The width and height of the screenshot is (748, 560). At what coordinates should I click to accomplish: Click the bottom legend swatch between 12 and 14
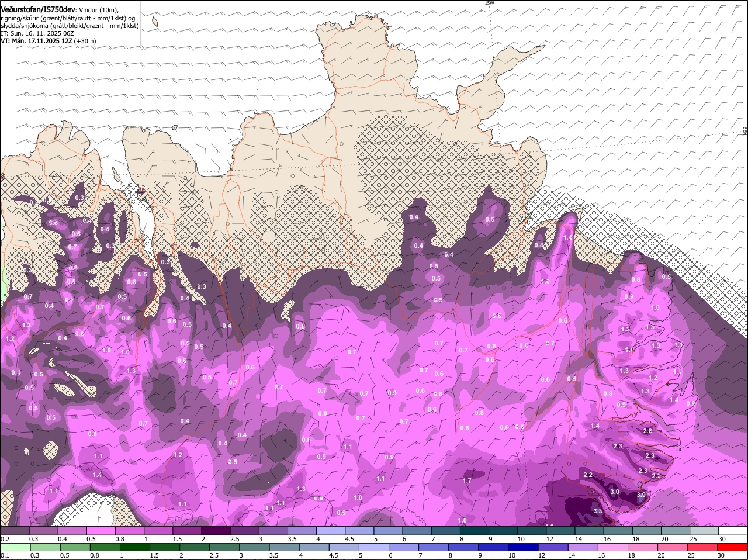(x=553, y=548)
